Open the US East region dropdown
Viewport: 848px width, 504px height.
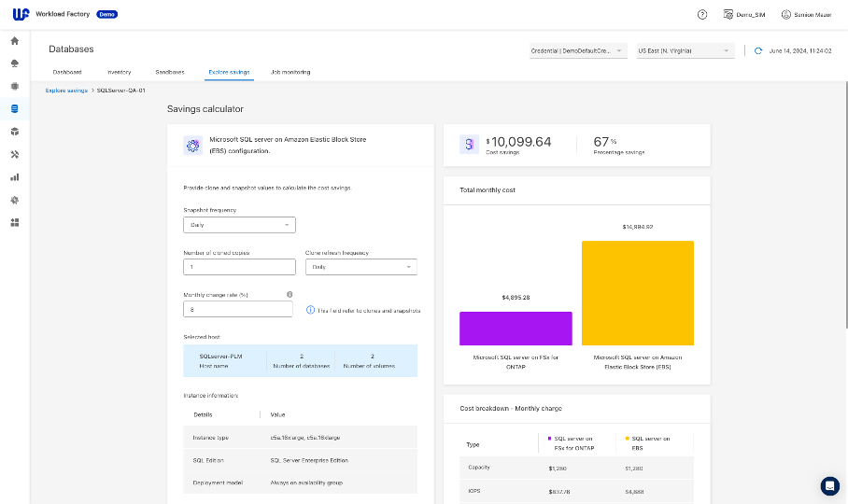685,51
